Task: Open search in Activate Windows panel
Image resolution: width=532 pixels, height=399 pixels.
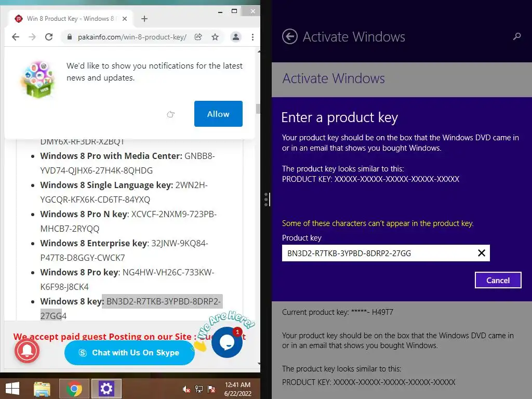Action: coord(517,36)
